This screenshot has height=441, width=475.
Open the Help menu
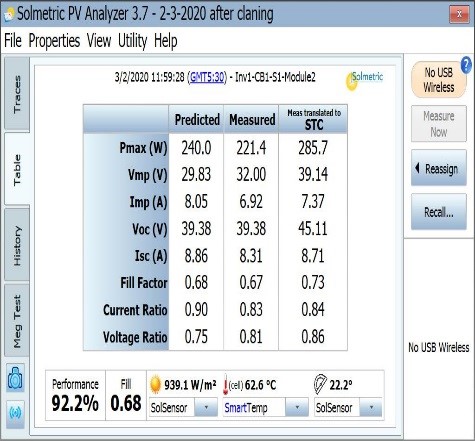coord(166,41)
